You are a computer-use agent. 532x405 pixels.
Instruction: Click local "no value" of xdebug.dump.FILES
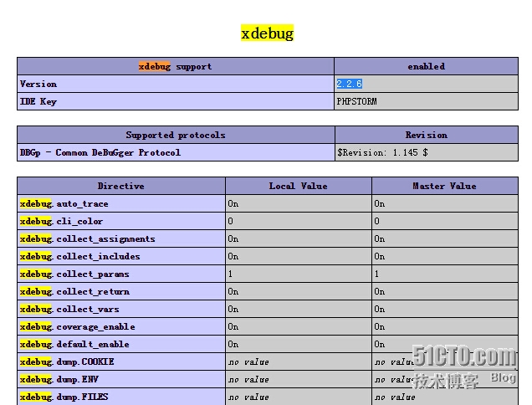coord(248,397)
